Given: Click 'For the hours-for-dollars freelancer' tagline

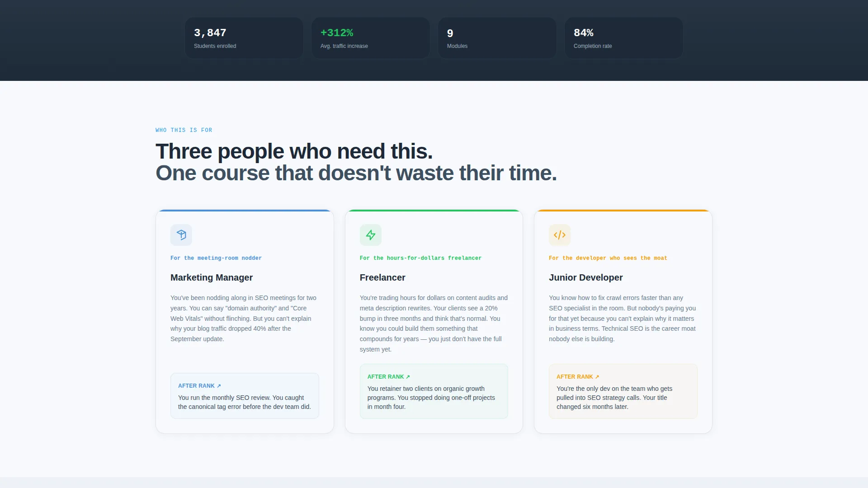Looking at the screenshot, I should (x=420, y=258).
